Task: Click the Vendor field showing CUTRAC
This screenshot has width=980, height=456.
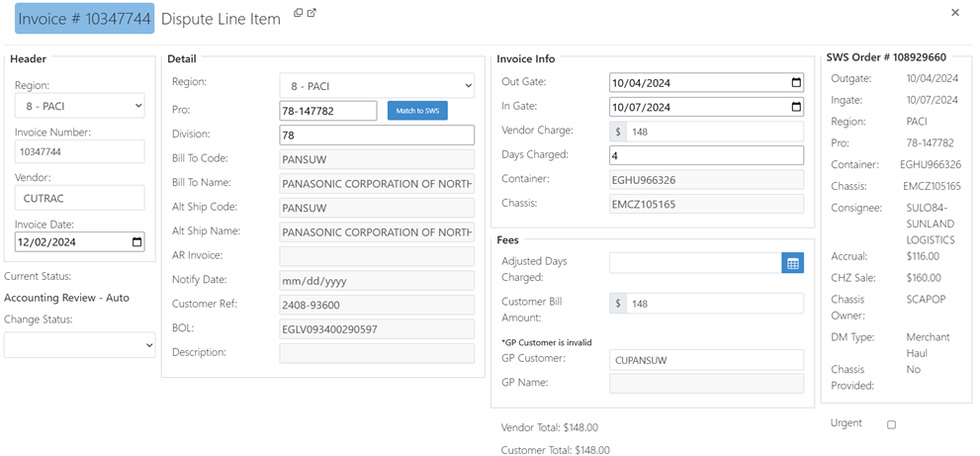Action: click(x=80, y=198)
